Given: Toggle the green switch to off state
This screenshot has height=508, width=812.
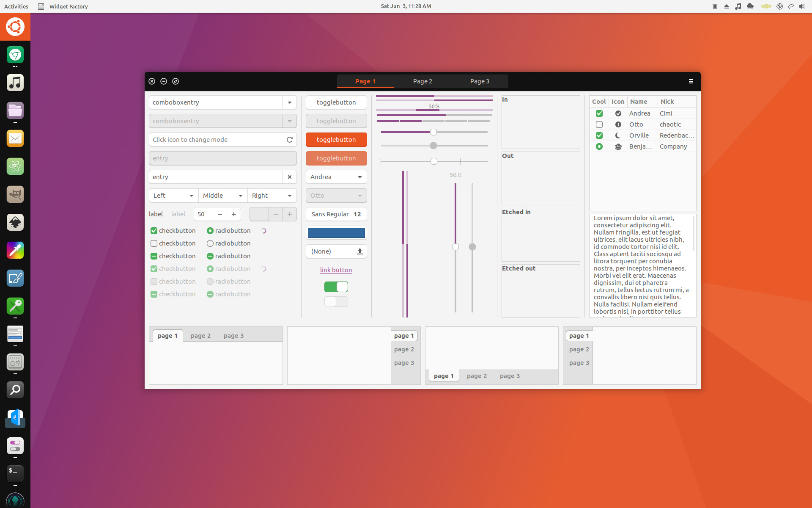Looking at the screenshot, I should click(x=336, y=287).
